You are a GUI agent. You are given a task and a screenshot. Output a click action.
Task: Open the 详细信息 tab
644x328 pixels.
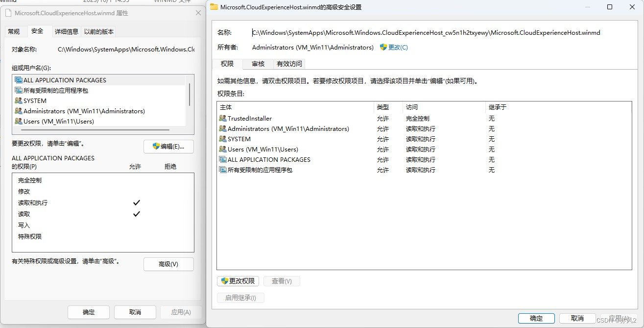[66, 31]
